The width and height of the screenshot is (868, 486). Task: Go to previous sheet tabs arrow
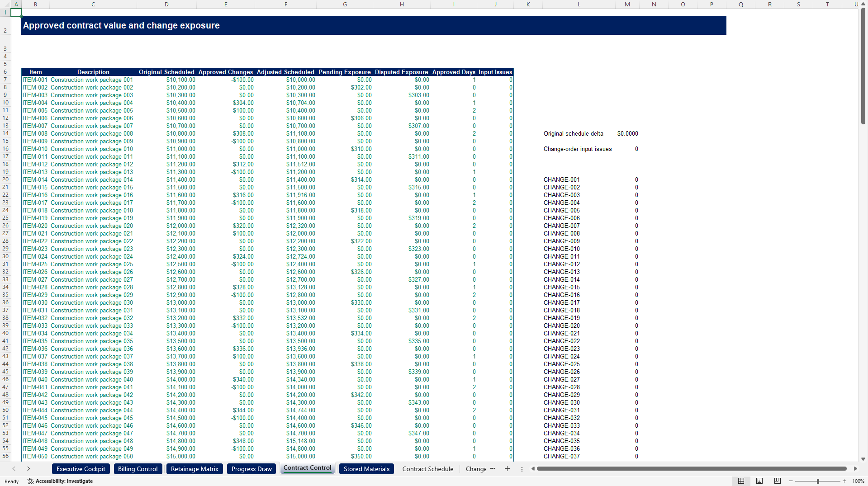(x=14, y=469)
